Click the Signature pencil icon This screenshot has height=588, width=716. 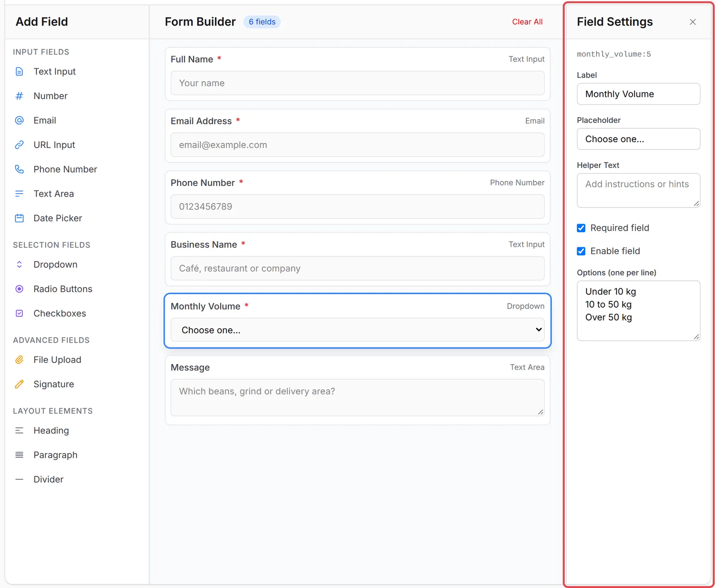pyautogui.click(x=19, y=384)
